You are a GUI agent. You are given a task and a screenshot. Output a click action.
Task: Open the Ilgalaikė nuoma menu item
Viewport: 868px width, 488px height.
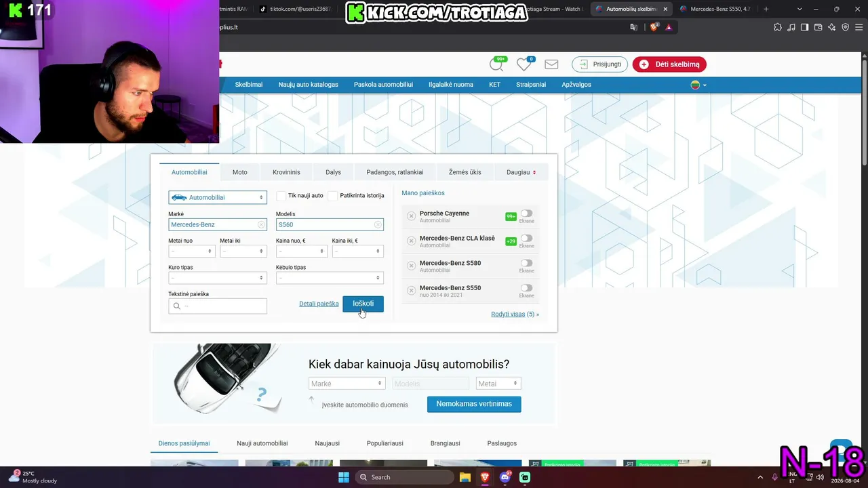coord(451,85)
